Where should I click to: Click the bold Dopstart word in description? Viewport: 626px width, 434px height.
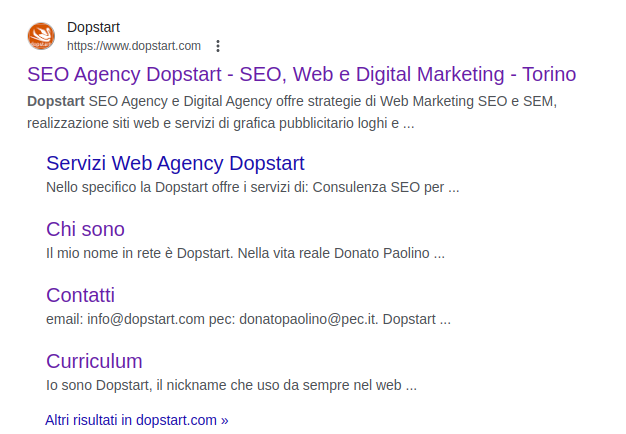(x=56, y=101)
